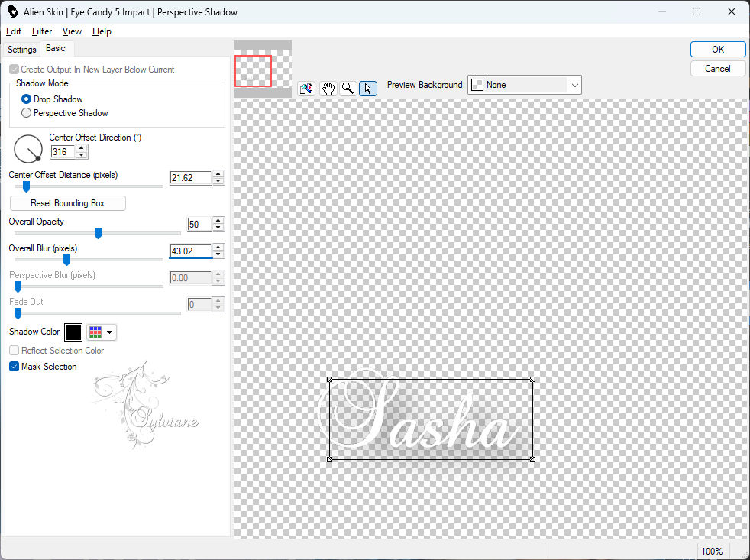This screenshot has width=750, height=560.
Task: Toggle Create Output In New Layer checkbox
Action: (x=15, y=70)
